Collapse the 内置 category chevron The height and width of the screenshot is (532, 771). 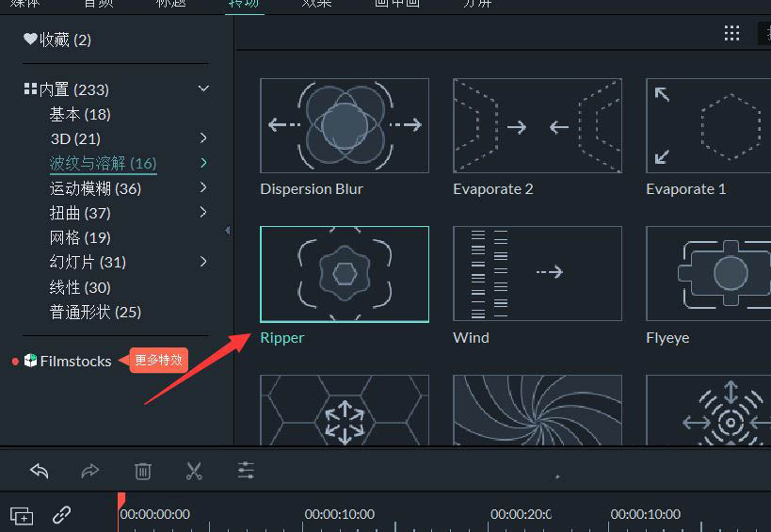[x=203, y=89]
